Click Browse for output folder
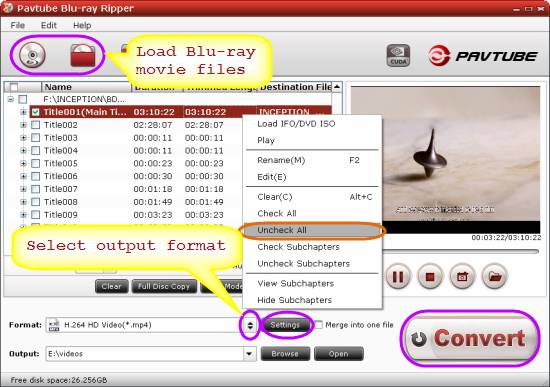Viewport: 550px width, 387px height. (x=285, y=354)
